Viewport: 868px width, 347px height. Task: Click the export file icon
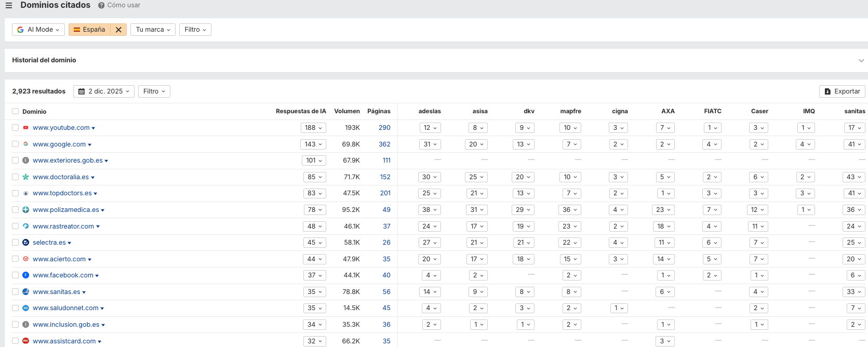827,91
